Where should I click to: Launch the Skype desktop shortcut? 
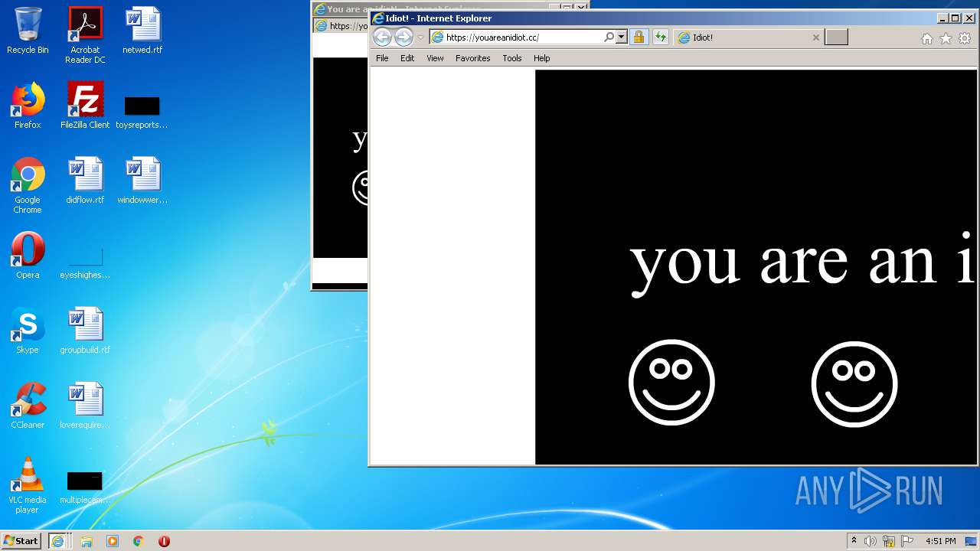point(28,331)
